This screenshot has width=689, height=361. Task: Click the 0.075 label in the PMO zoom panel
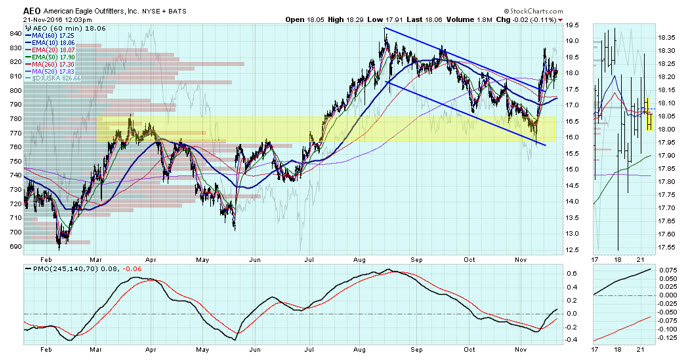point(667,271)
